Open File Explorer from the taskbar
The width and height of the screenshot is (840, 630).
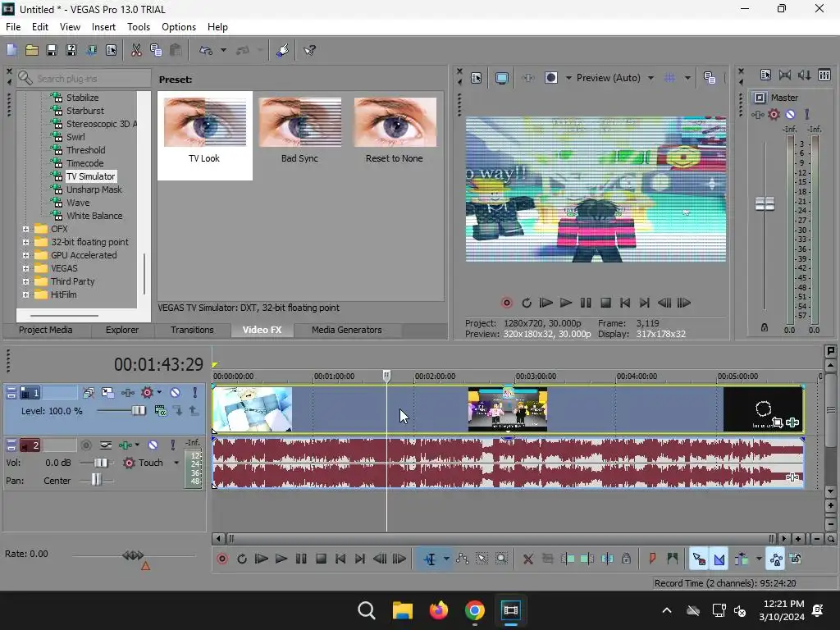pos(402,610)
